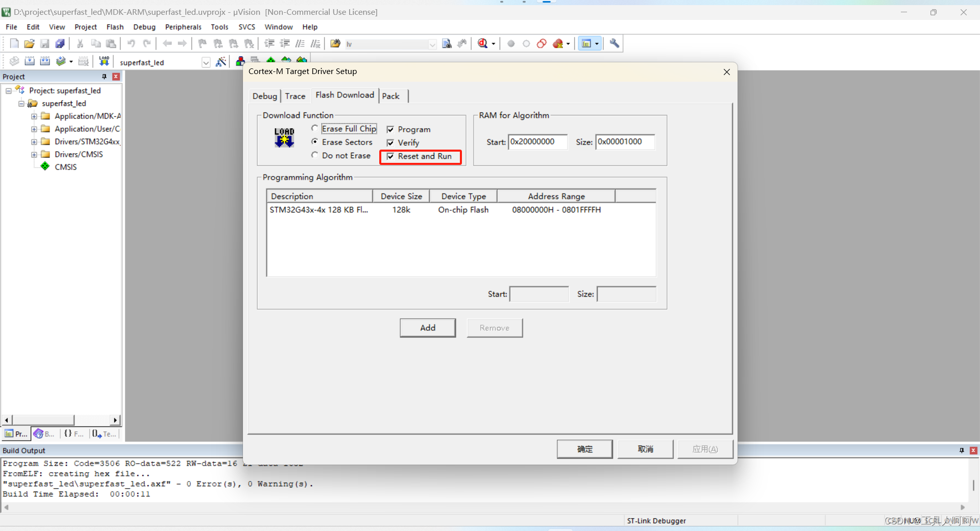Click the Kill all breakpoints icon
The image size is (980, 531).
pos(558,44)
